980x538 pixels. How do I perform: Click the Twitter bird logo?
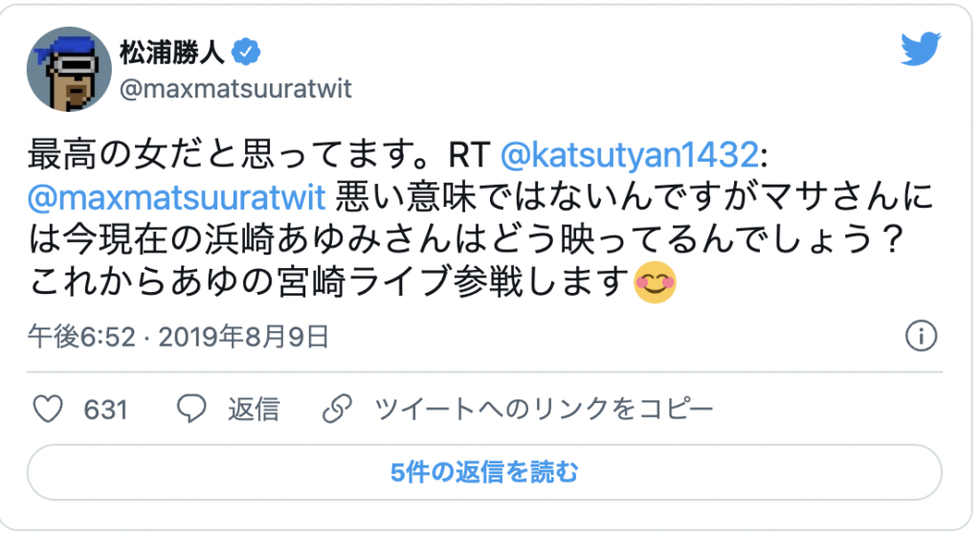[x=921, y=48]
